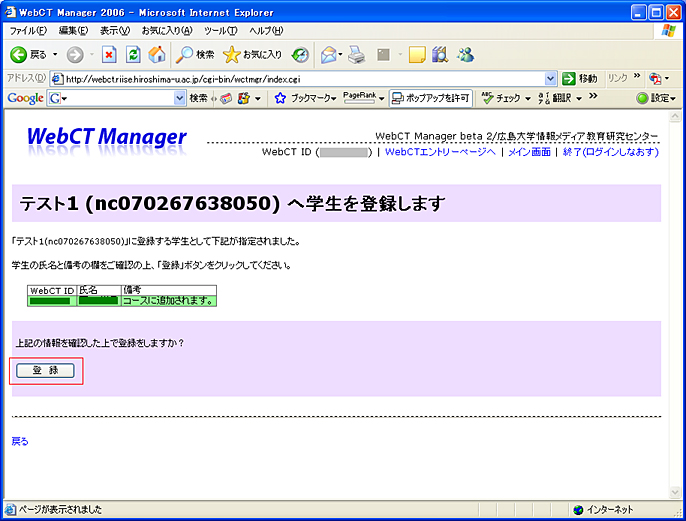Click the 登録 register button
The height and width of the screenshot is (521, 686).
pyautogui.click(x=46, y=370)
